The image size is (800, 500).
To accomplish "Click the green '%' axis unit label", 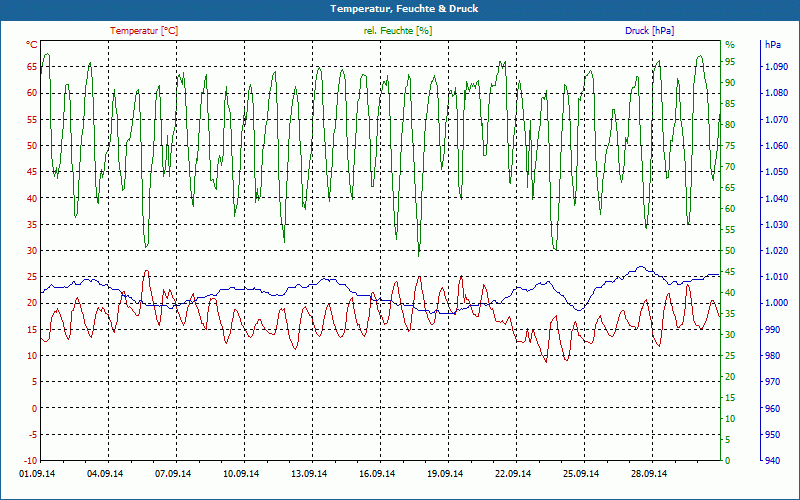I will 730,45.
